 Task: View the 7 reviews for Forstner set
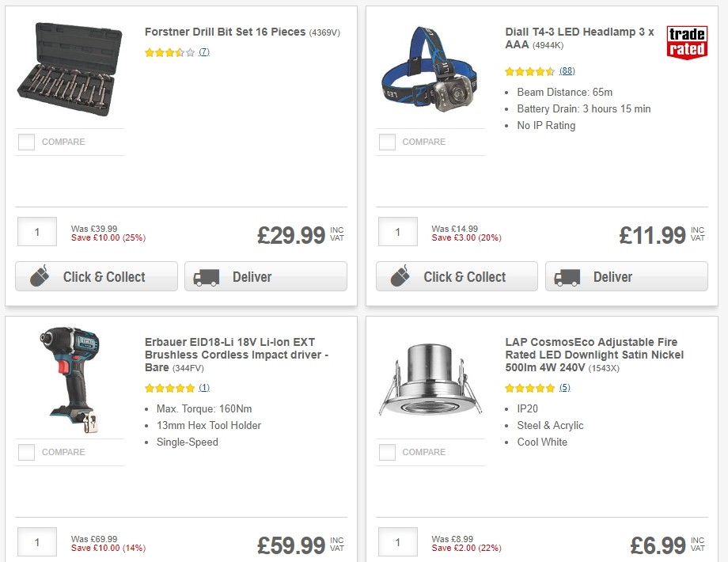point(203,51)
